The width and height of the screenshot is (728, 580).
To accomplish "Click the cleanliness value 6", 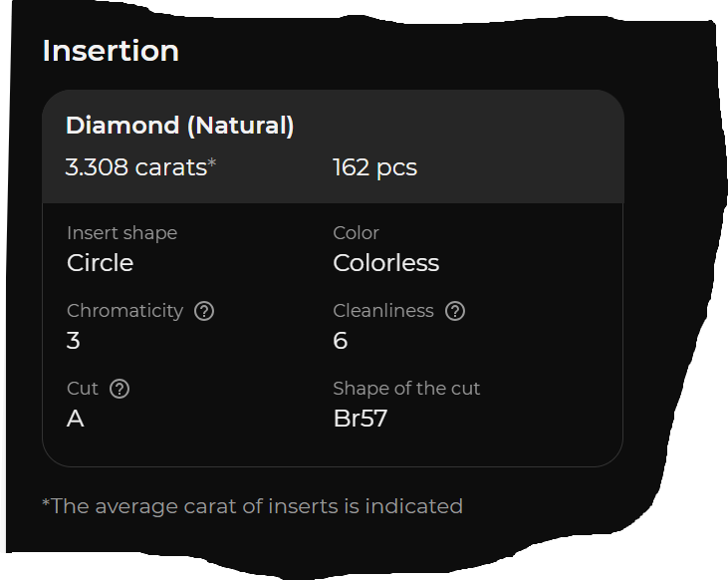I will point(340,341).
